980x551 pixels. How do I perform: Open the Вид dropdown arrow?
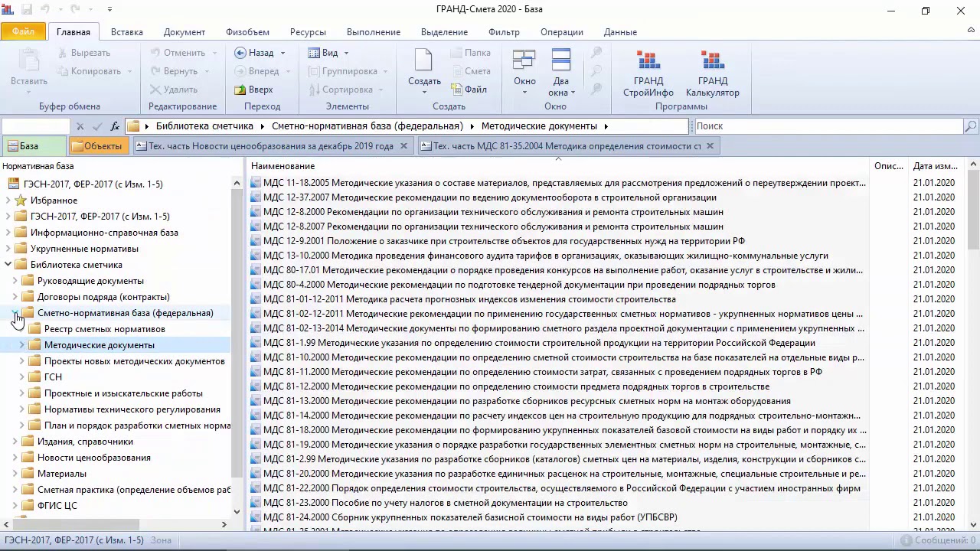coord(346,53)
